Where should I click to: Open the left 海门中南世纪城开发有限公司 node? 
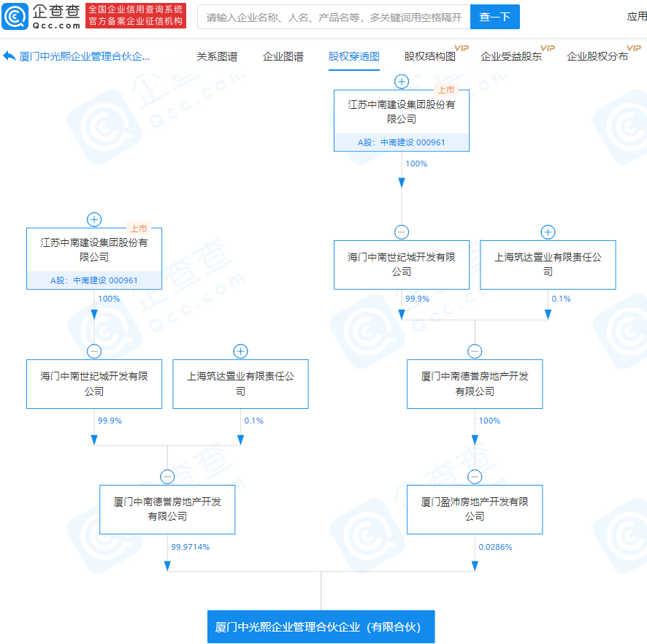pyautogui.click(x=94, y=384)
